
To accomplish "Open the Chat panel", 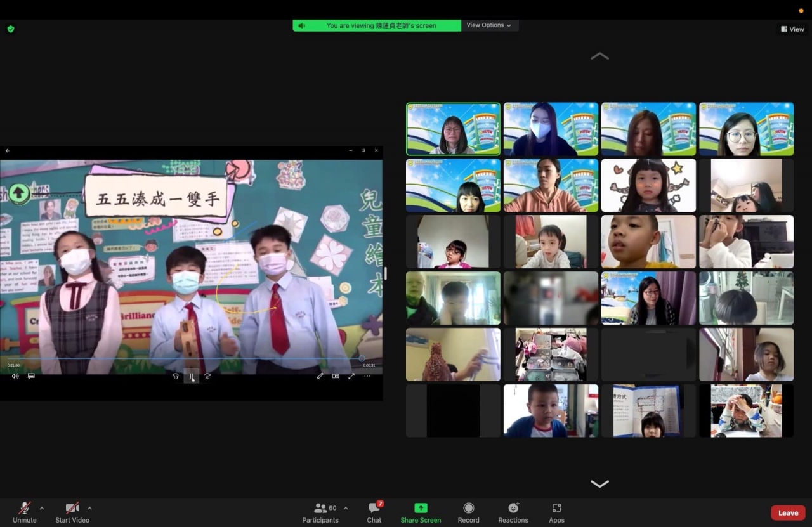I will (374, 509).
